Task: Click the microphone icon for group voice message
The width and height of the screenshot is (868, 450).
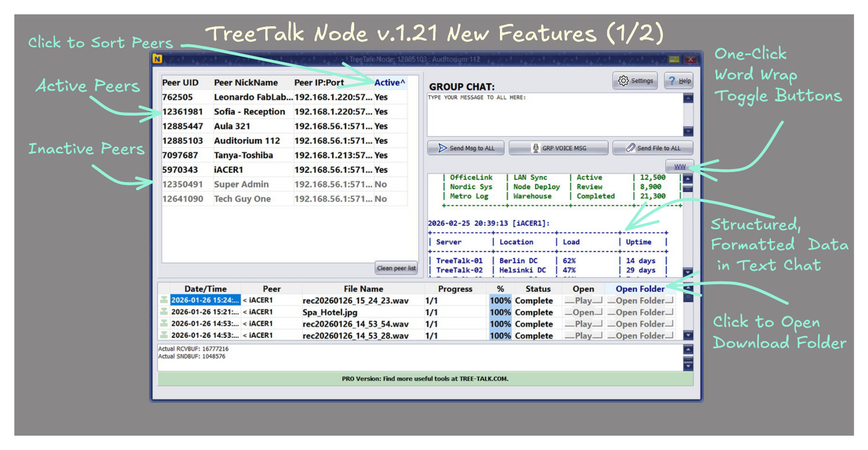Action: click(x=536, y=148)
